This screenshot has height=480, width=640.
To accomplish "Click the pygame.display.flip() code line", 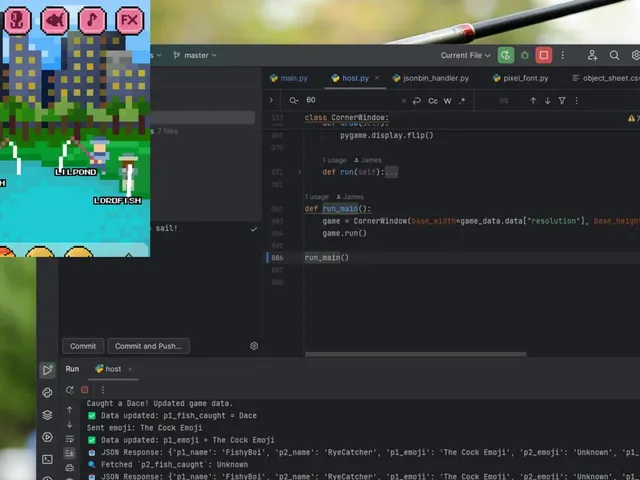I will (387, 136).
